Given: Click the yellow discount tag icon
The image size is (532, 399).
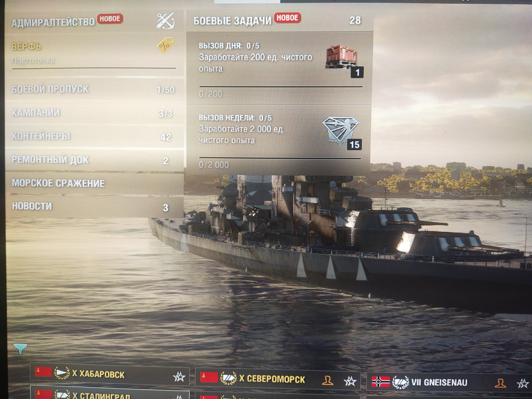Looking at the screenshot, I should 165,45.
